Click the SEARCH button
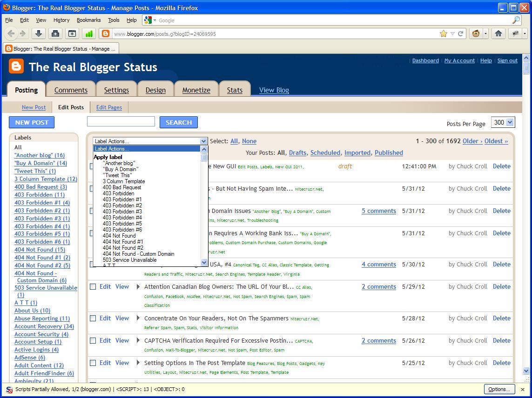 pos(178,122)
